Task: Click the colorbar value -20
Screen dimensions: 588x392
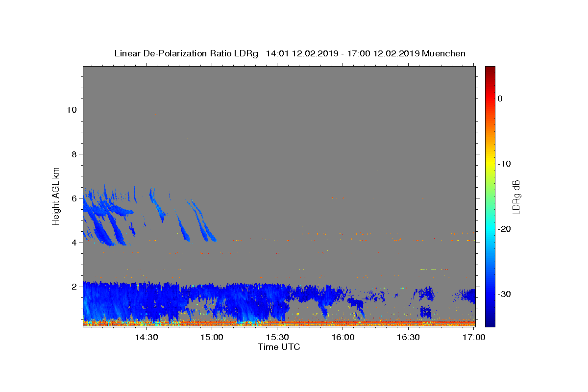Action: click(x=505, y=229)
